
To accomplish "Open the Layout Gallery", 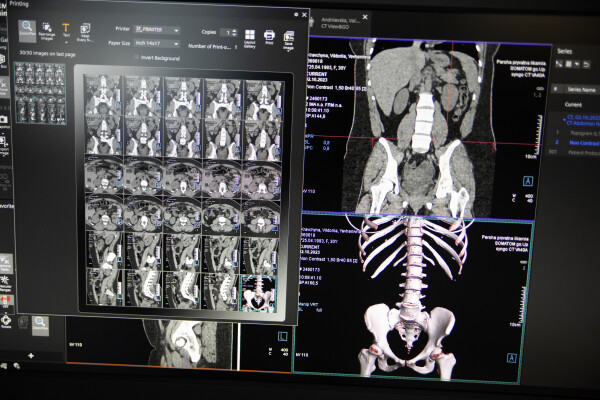I will coord(249,39).
